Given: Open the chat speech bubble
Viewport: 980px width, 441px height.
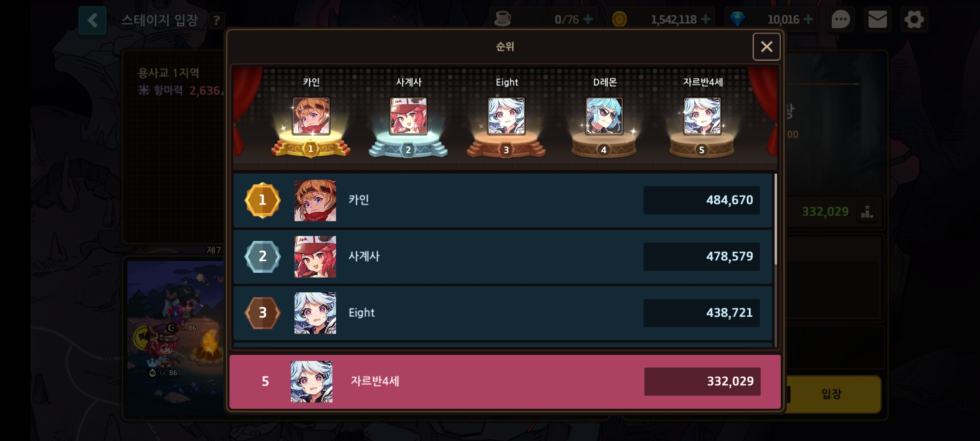Looking at the screenshot, I should [841, 19].
